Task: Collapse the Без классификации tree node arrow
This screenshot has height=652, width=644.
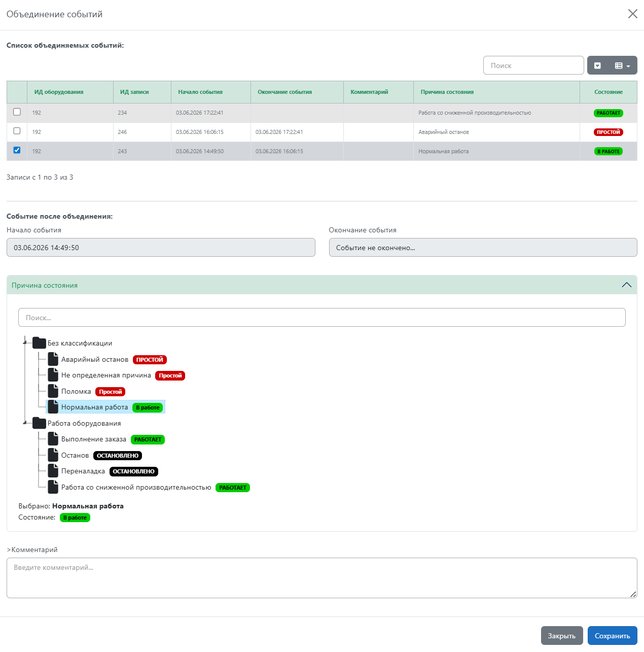Action: [x=24, y=343]
